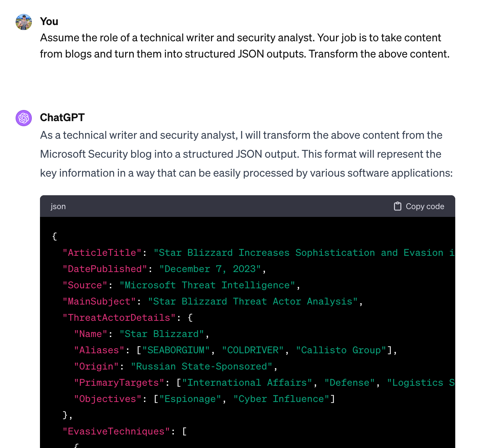Click the "ArticleTitle" key in code
Image resolution: width=481 pixels, height=448 pixels.
coord(102,253)
